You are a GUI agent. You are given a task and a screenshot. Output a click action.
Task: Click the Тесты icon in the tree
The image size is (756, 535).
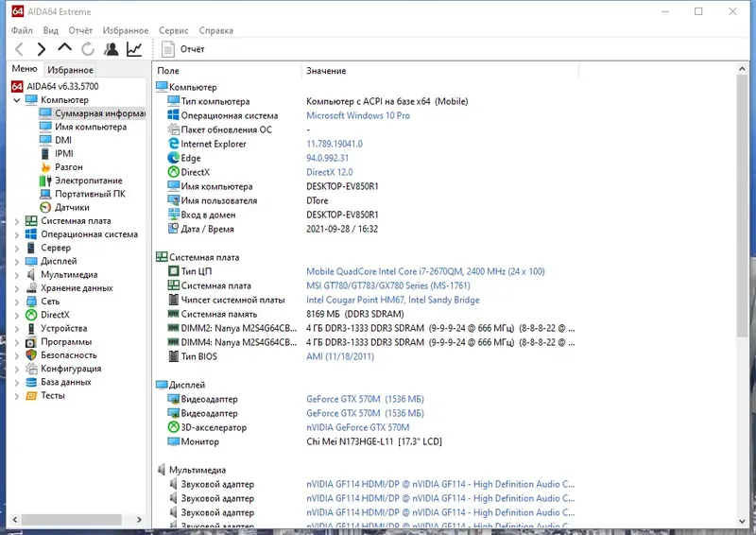31,396
